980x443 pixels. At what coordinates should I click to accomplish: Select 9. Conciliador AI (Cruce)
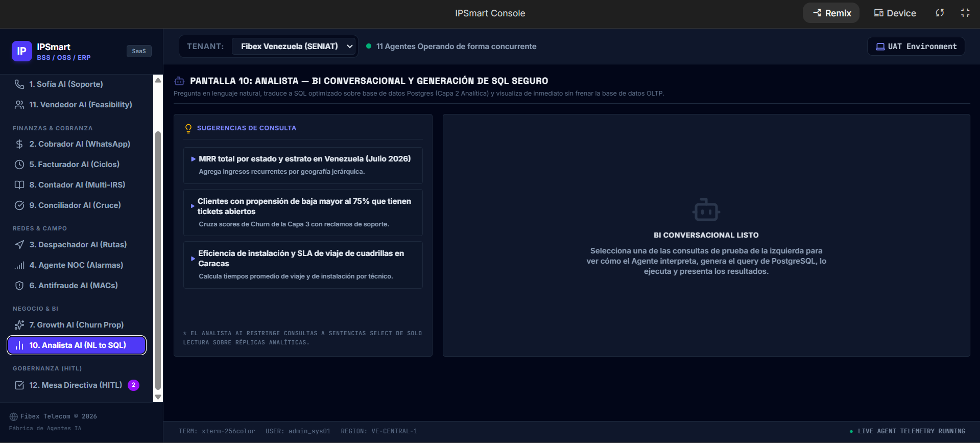click(77, 205)
